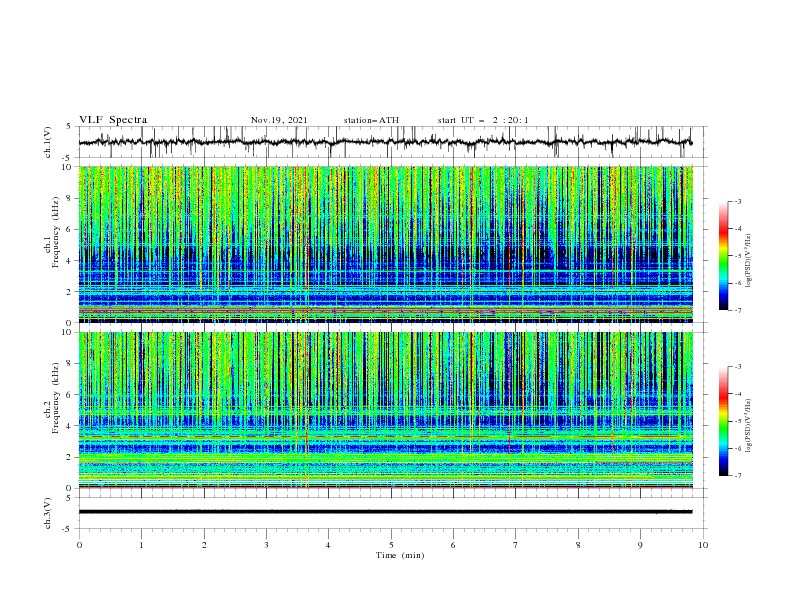
Task: Click the "station=ATH" label
Action: pyautogui.click(x=371, y=120)
